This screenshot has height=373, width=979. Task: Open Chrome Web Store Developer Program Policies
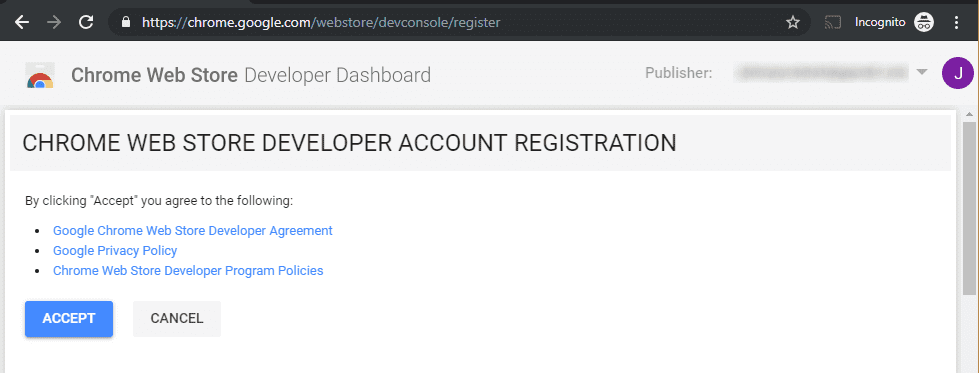pyautogui.click(x=188, y=271)
